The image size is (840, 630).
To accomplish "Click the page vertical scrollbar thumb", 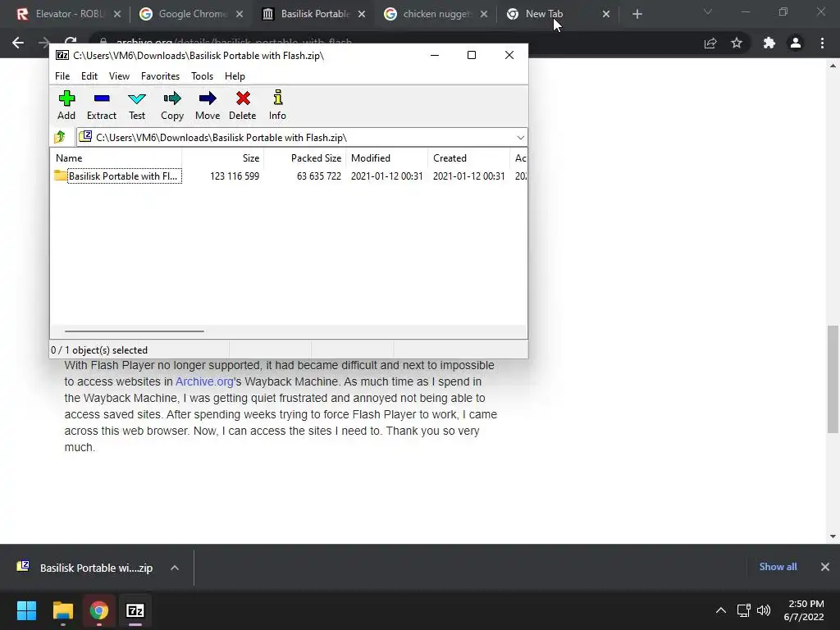I will [x=833, y=379].
